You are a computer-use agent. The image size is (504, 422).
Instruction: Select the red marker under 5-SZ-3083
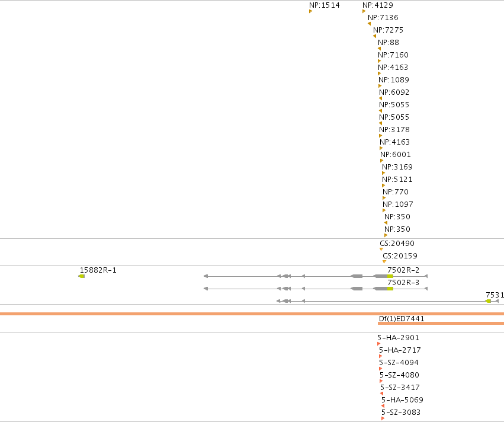pos(383,418)
